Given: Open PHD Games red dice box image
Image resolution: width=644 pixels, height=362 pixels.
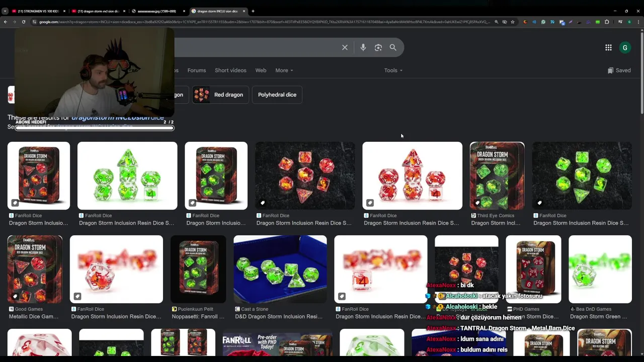Looking at the screenshot, I should (533, 269).
